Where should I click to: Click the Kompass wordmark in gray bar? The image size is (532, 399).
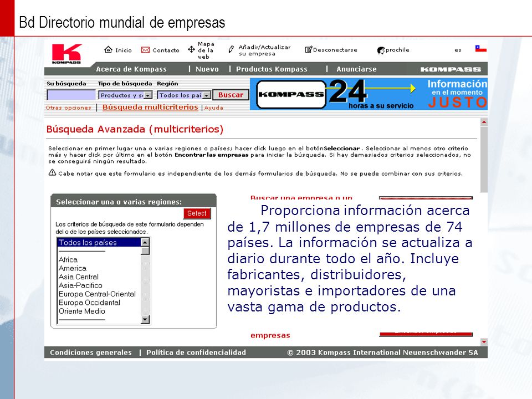click(x=451, y=69)
